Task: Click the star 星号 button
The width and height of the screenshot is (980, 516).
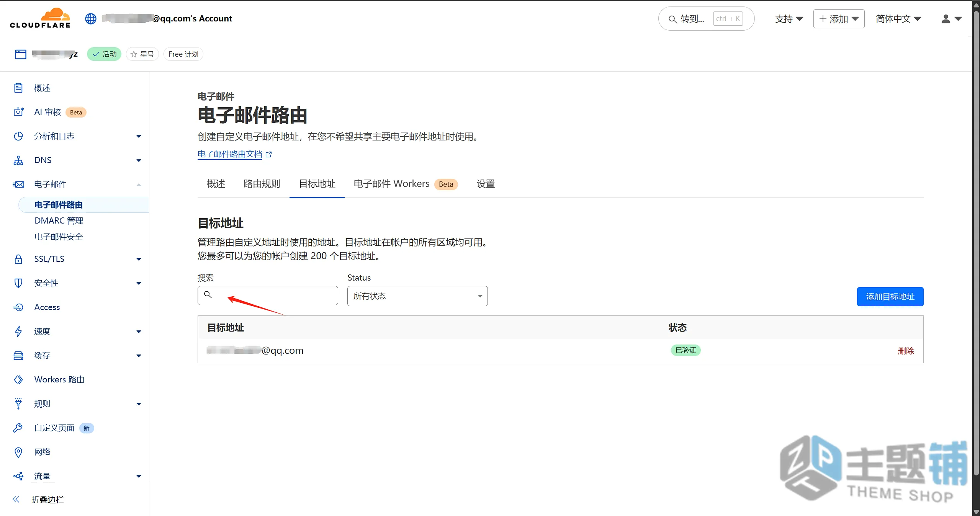Action: 142,54
